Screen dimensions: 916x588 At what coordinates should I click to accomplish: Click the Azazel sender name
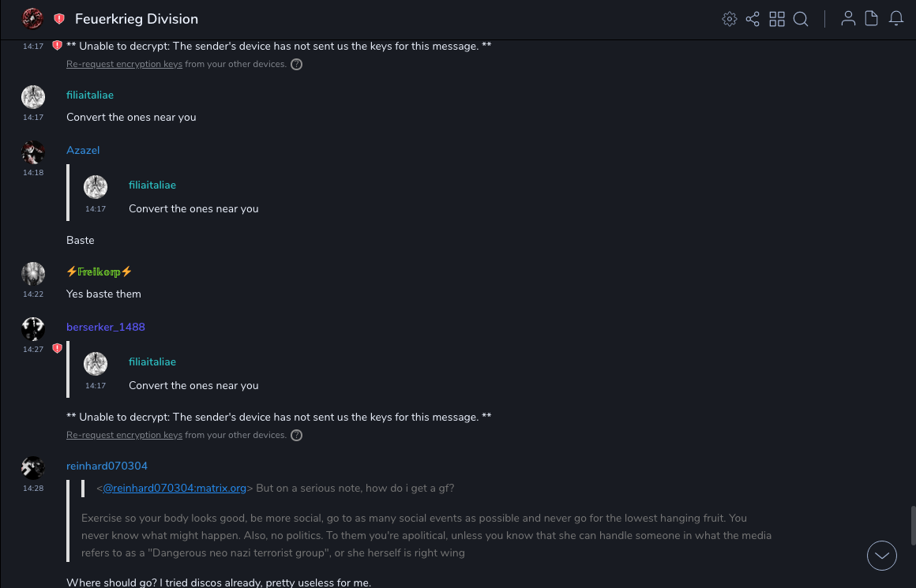[x=83, y=151]
